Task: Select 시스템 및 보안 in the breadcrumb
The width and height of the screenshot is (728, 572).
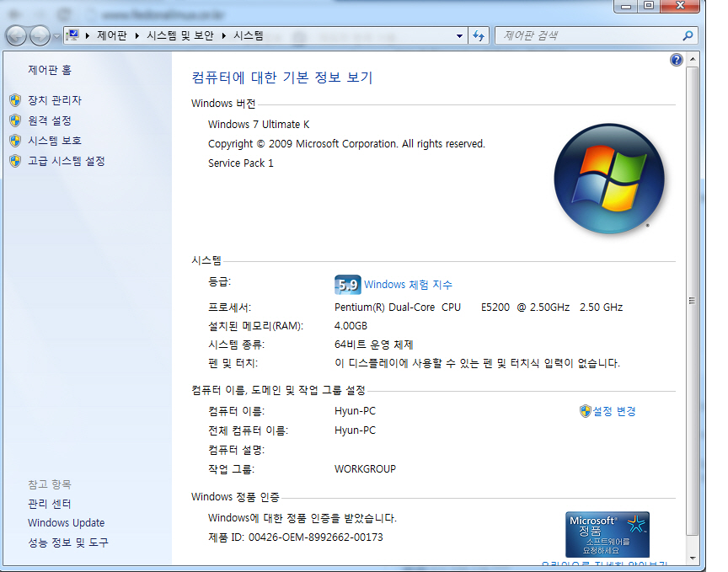Action: [180, 35]
